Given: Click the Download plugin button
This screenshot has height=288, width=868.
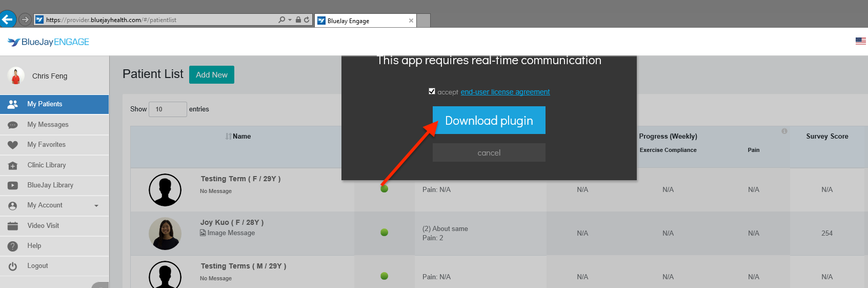Looking at the screenshot, I should [x=489, y=120].
